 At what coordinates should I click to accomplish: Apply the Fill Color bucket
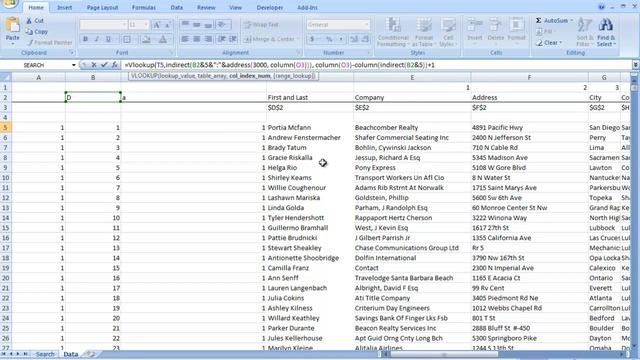(146, 39)
